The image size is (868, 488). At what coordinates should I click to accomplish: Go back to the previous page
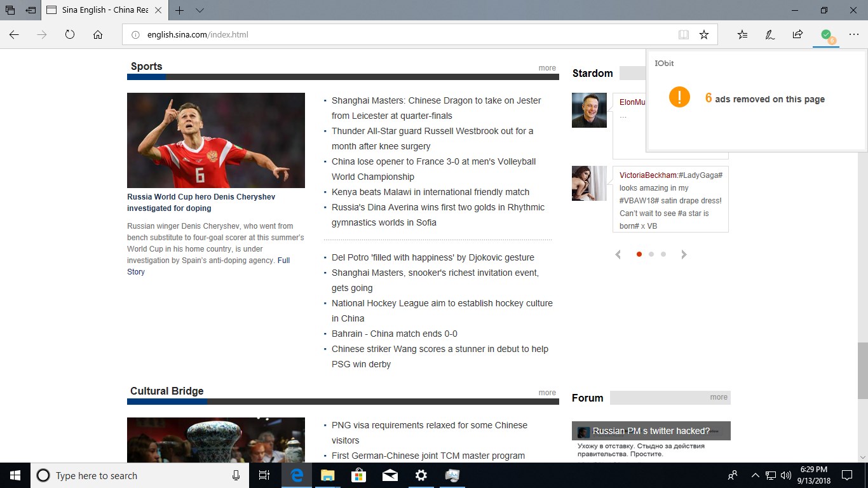tap(14, 35)
